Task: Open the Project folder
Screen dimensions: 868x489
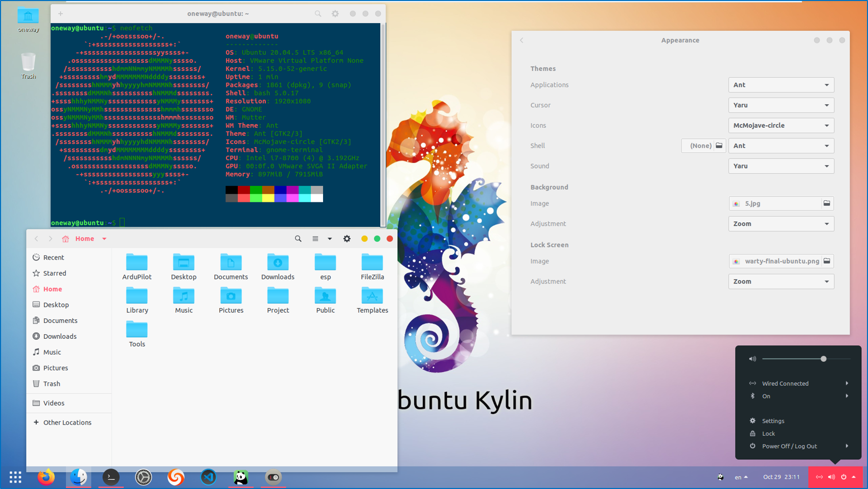Action: [x=278, y=300]
